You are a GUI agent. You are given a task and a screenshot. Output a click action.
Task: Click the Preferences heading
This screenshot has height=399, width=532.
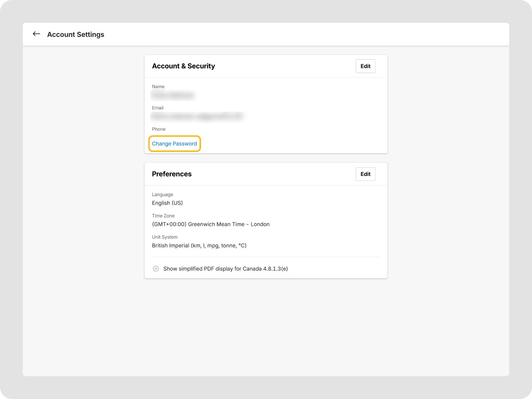pos(172,174)
